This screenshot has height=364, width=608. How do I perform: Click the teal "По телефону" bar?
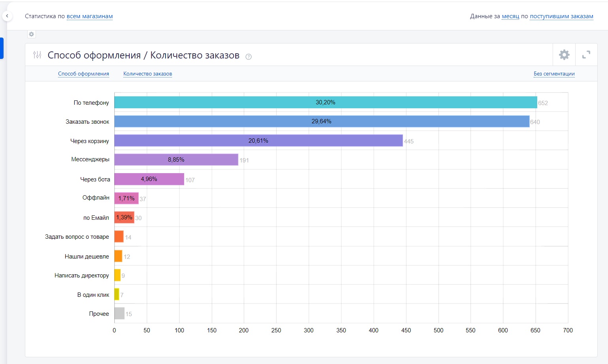click(x=326, y=102)
